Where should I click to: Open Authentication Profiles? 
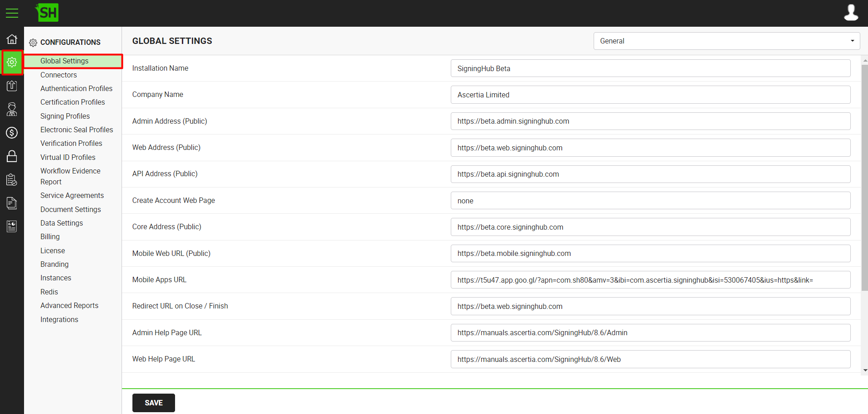[x=76, y=88]
